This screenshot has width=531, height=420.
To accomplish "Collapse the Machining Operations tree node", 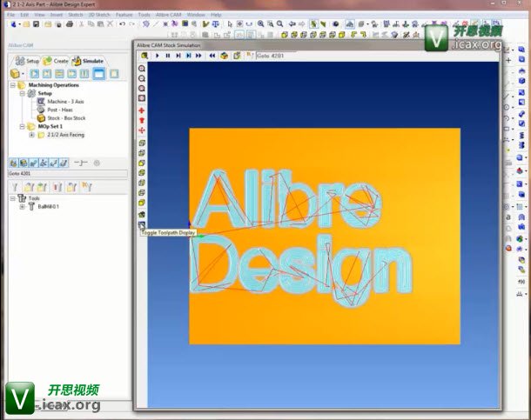I will pyautogui.click(x=13, y=85).
